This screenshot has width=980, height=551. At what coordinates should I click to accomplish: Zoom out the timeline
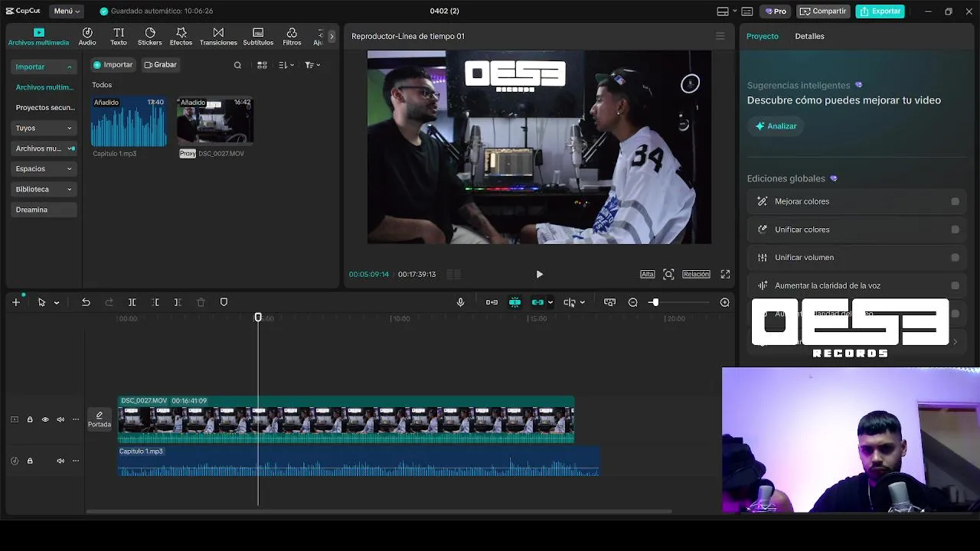click(632, 302)
